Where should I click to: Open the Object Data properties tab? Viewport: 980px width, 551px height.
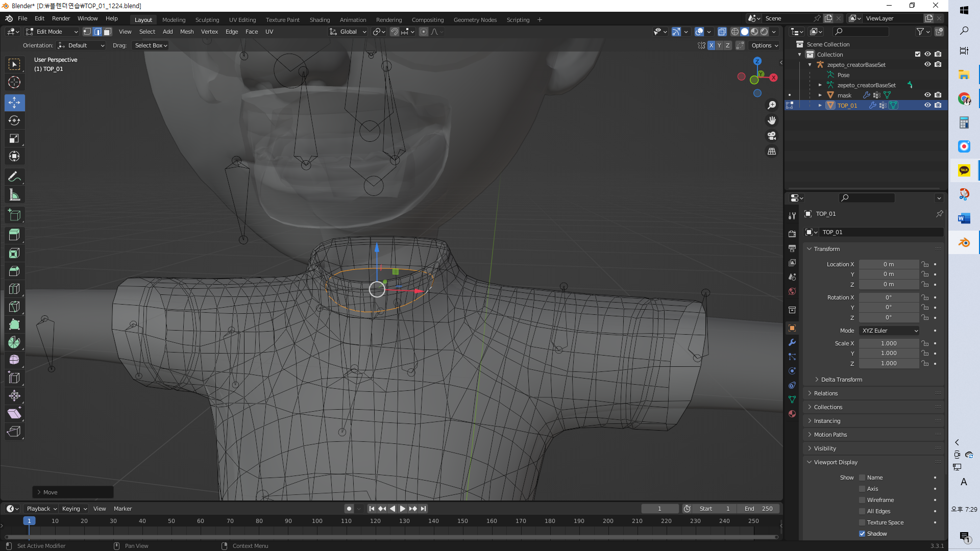coord(792,399)
